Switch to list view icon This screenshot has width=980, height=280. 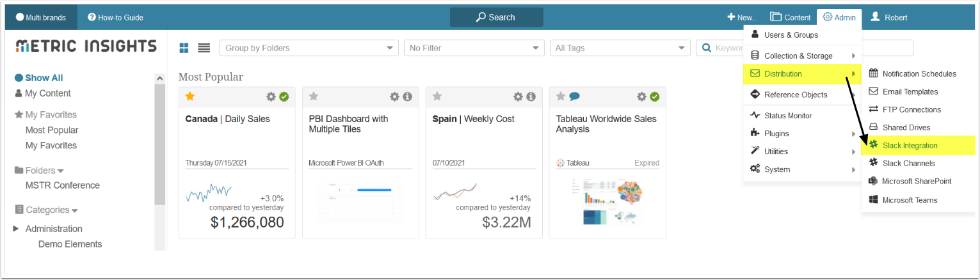204,48
